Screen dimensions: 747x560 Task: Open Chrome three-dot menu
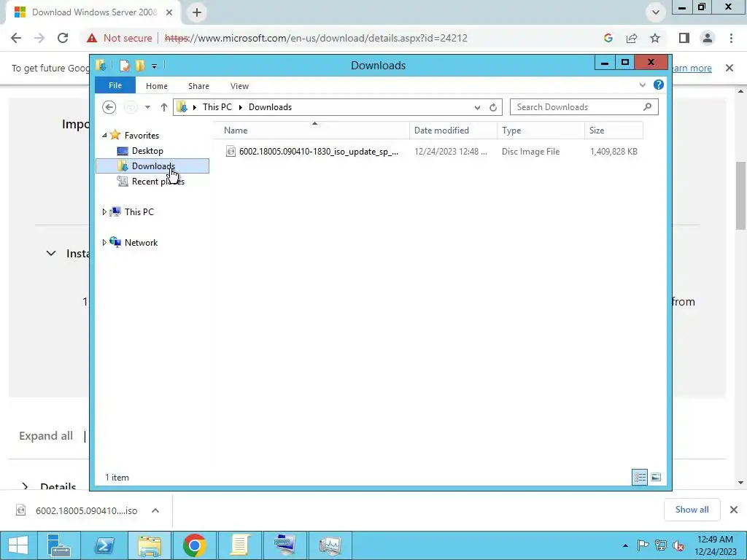point(731,38)
